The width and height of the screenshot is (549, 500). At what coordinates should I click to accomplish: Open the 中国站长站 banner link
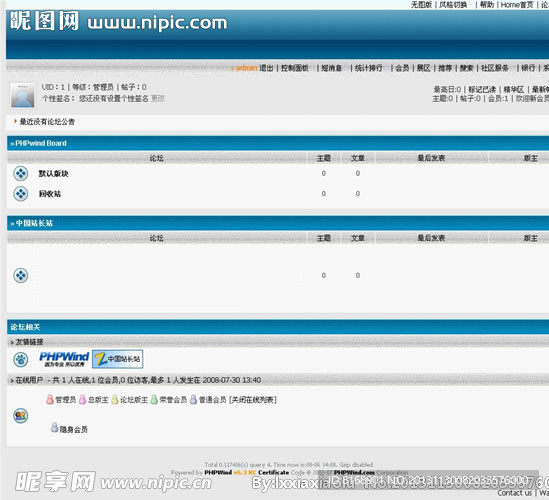pos(117,359)
